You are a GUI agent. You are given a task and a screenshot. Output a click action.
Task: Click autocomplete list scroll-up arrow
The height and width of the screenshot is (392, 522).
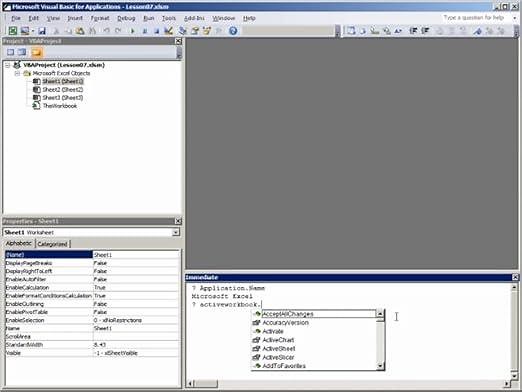[380, 314]
